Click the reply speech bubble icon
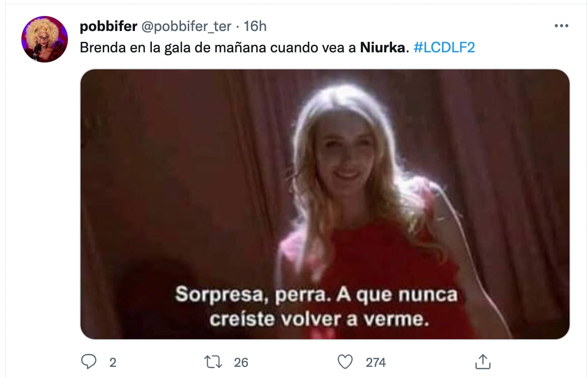Viewport: 588px width, 378px height. pos(89,362)
